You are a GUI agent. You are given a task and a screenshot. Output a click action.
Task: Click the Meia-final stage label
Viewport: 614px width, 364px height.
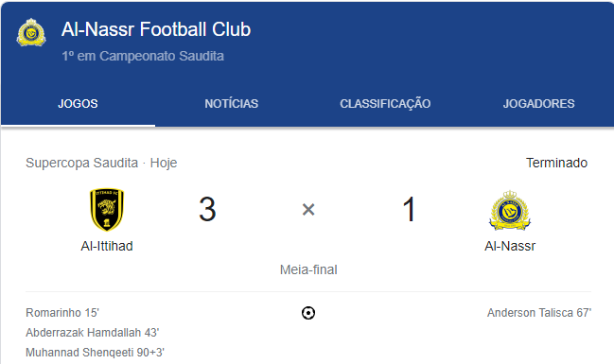(x=308, y=269)
